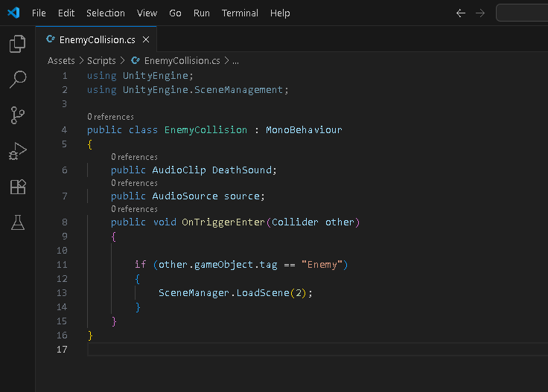Image resolution: width=548 pixels, height=392 pixels.
Task: Open the Search view icon
Action: tap(17, 80)
